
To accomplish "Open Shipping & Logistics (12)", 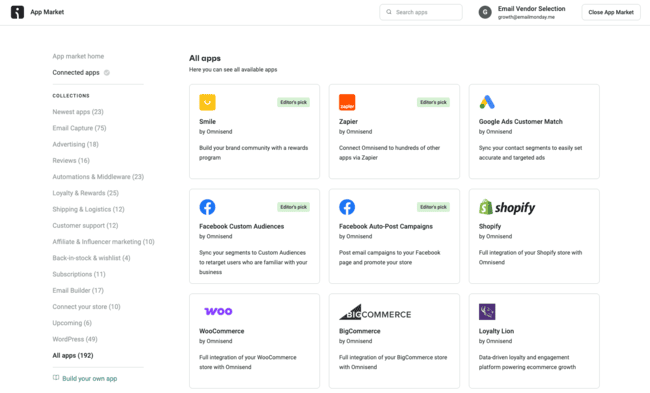I will click(88, 209).
